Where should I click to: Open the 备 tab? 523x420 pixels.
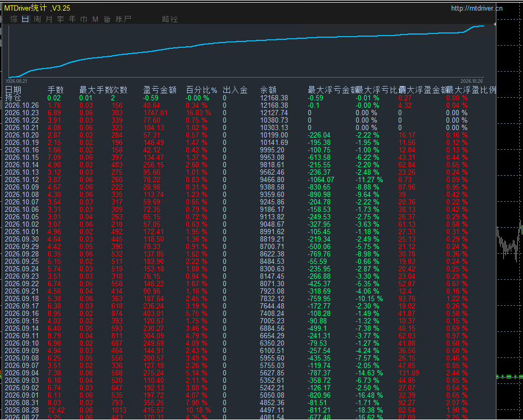(x=107, y=19)
